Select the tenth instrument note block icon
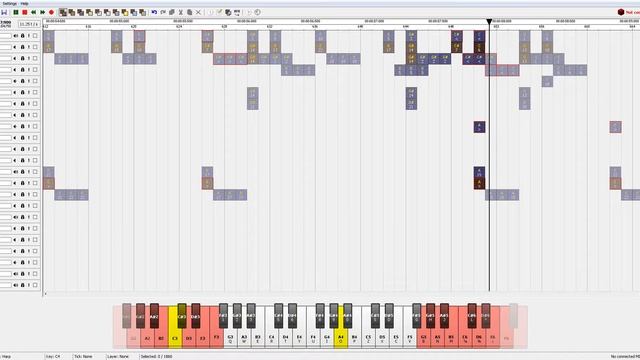This screenshot has width=640, height=360. pos(142,12)
